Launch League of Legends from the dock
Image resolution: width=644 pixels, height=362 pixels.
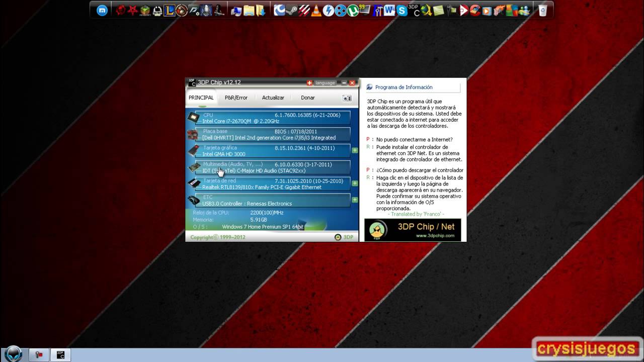click(x=170, y=10)
